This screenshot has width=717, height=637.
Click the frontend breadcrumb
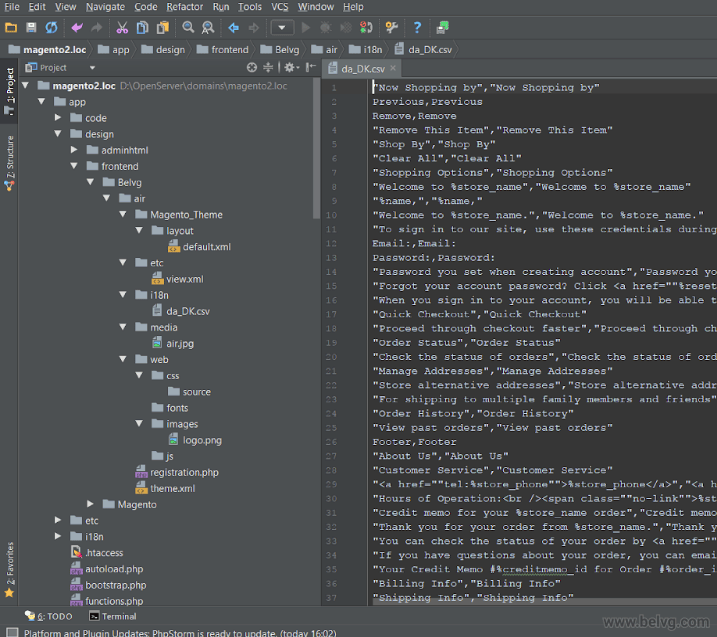223,49
